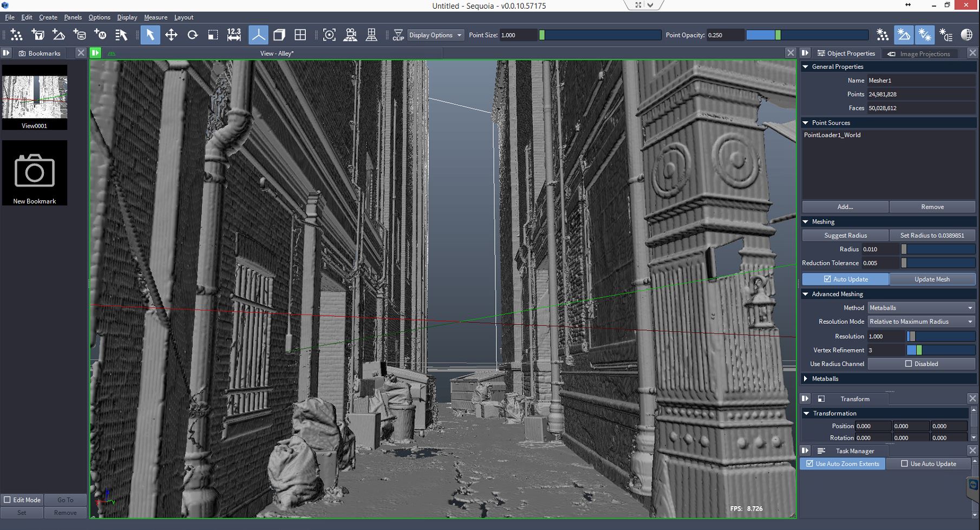Toggle the Edit Mode checkbox in Bookmarks

(8, 500)
